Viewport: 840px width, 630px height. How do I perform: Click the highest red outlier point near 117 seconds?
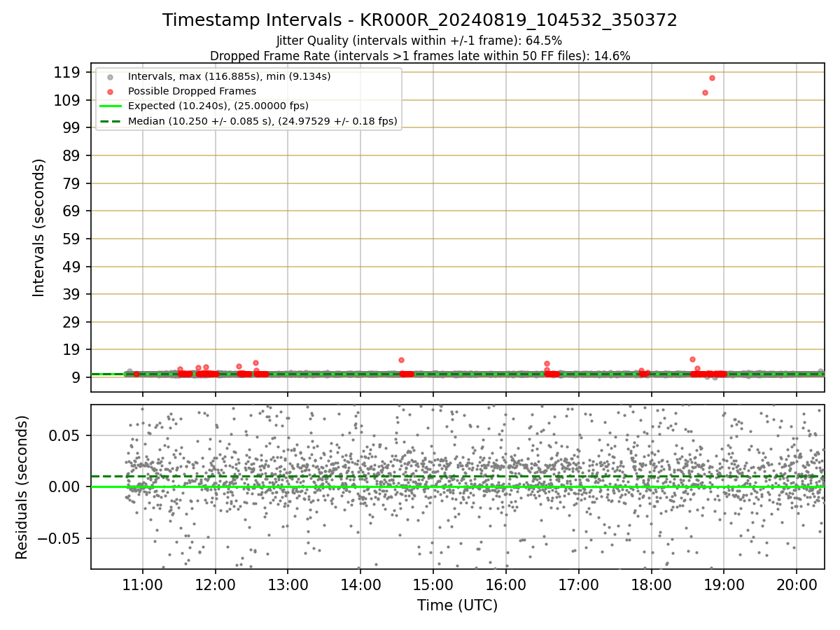point(712,78)
